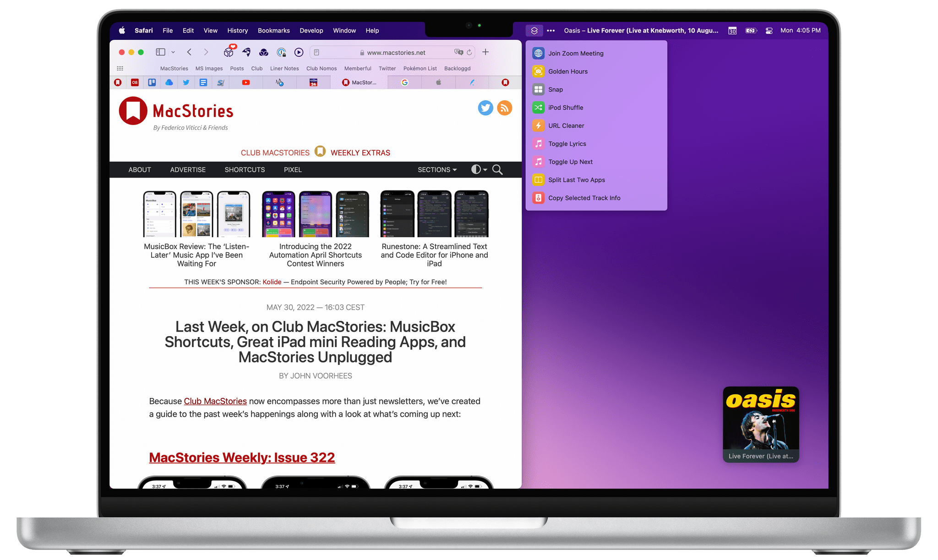
Task: Click the MacStories Weekly: Issue 322 link
Action: pyautogui.click(x=241, y=457)
